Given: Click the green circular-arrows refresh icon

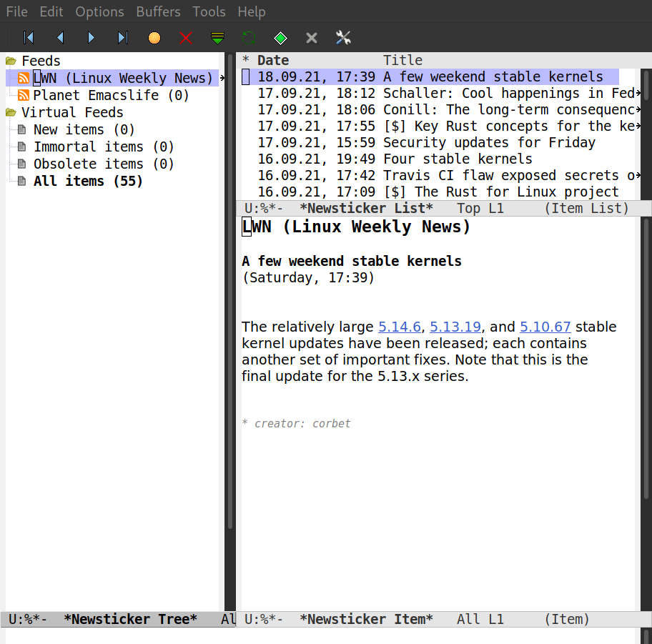Looking at the screenshot, I should point(249,38).
